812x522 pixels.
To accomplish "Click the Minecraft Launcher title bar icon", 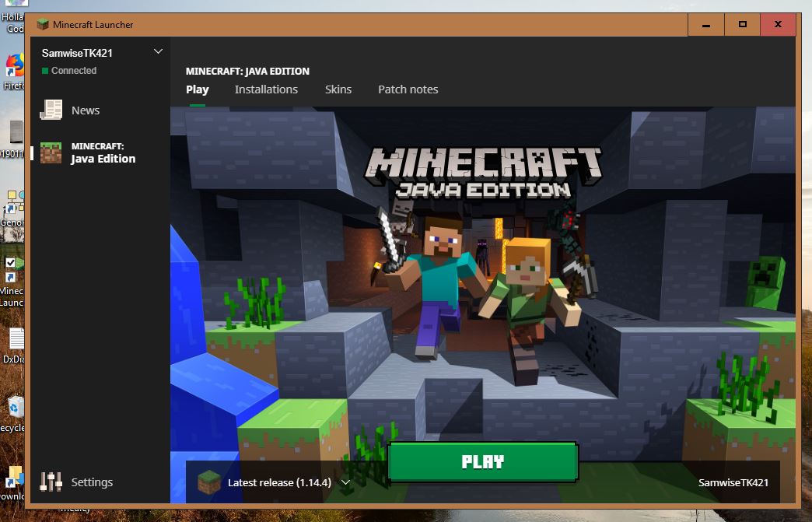I will point(43,24).
